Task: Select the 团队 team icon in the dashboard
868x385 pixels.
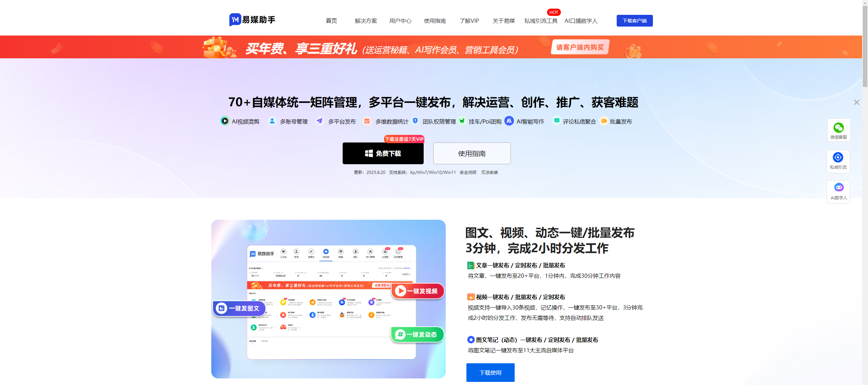Action: click(x=355, y=252)
